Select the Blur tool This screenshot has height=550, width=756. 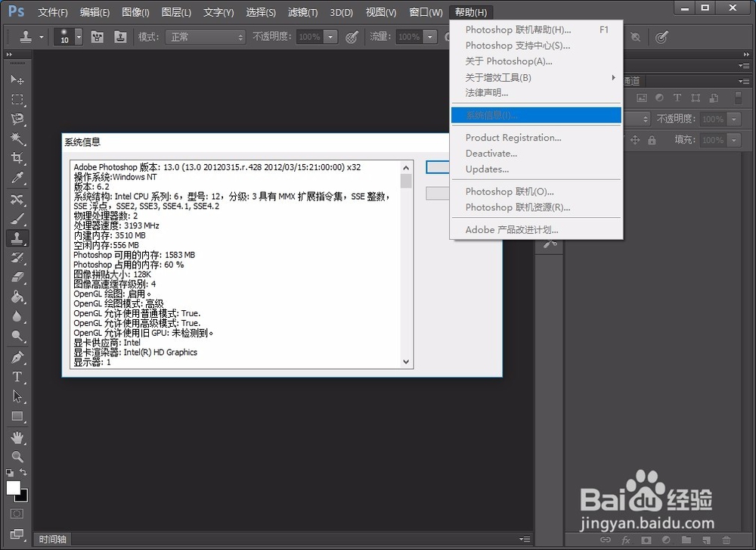pos(17,316)
